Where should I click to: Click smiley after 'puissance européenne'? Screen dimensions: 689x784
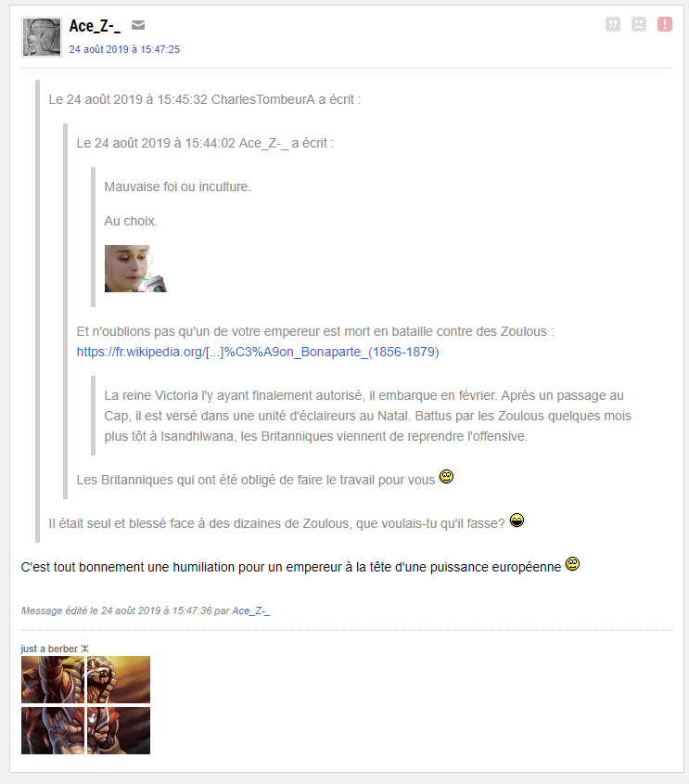572,564
